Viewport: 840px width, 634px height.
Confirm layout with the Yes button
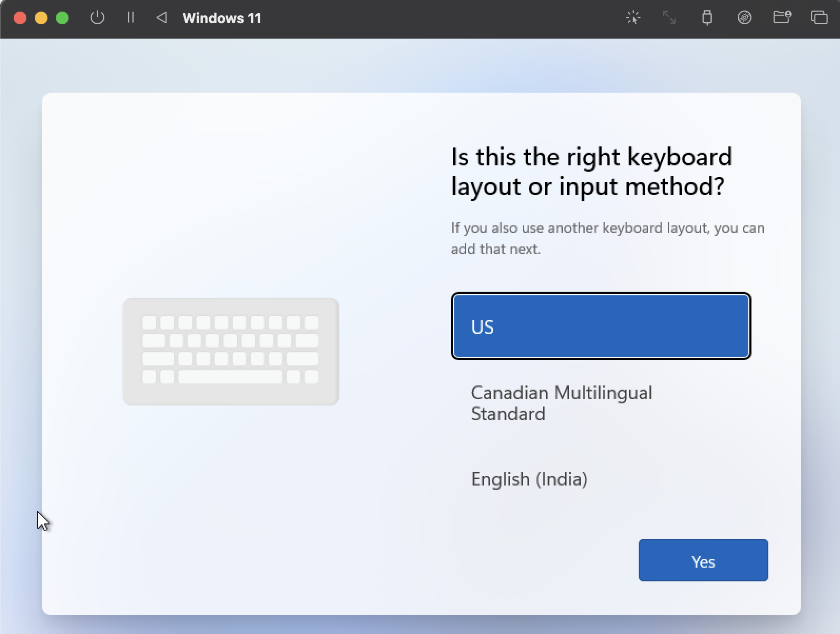point(703,560)
